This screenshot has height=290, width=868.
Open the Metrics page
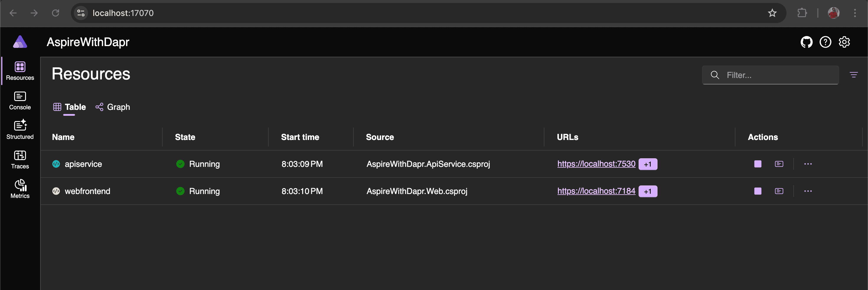pos(20,189)
